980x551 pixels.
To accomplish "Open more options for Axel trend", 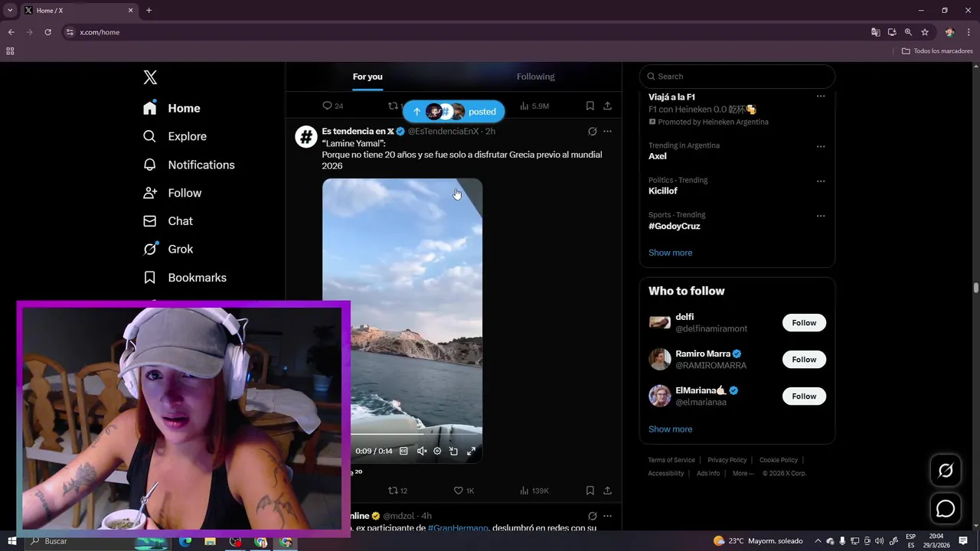I will [821, 146].
